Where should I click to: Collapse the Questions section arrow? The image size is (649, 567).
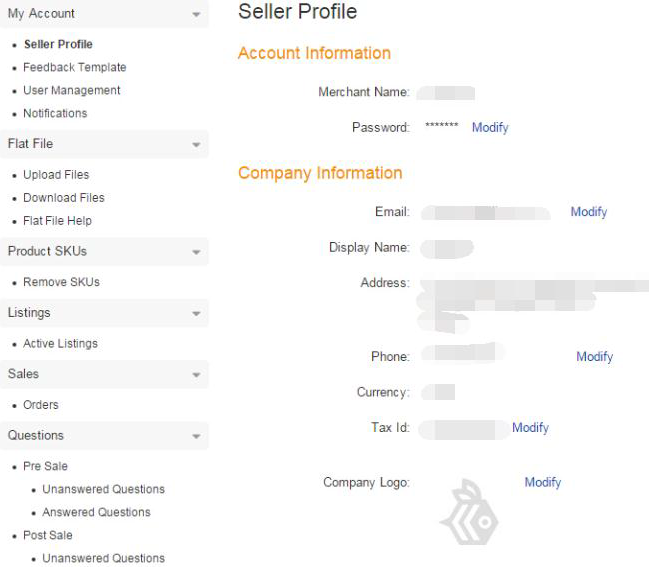tap(196, 436)
